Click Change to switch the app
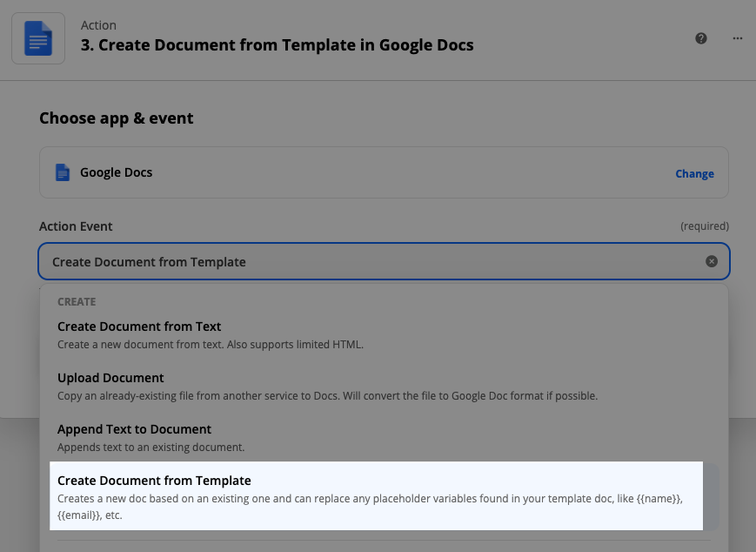756x552 pixels. tap(694, 174)
